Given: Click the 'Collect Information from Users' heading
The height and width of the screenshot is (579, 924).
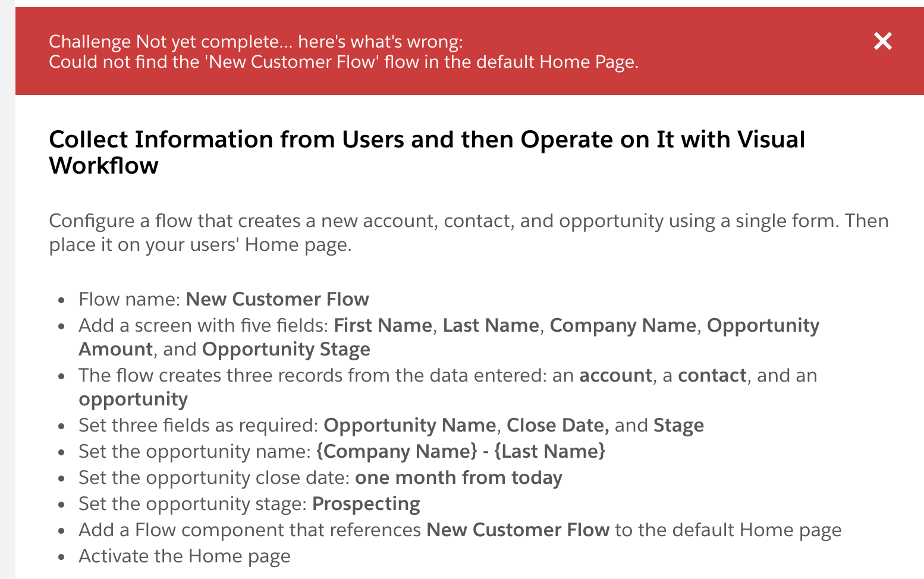Looking at the screenshot, I should click(426, 152).
